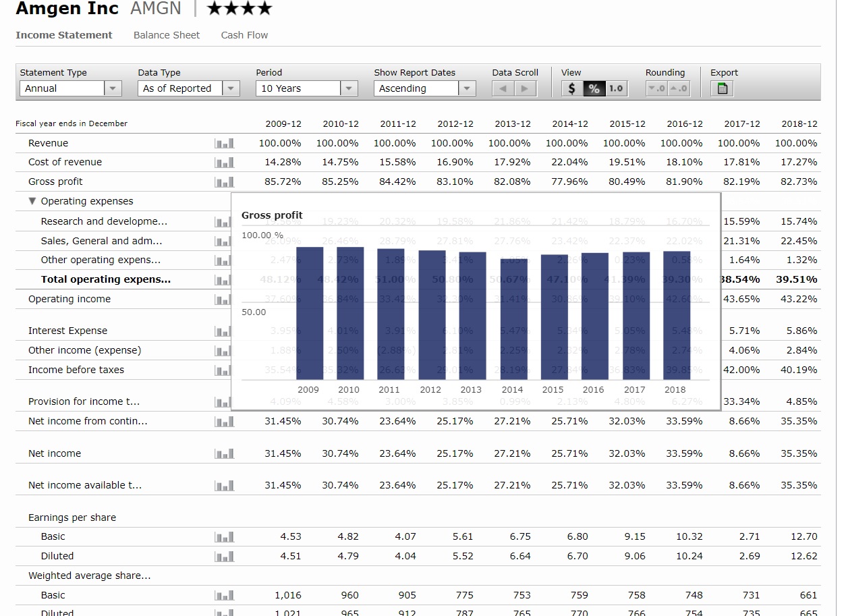Select the percentage view mode
The width and height of the screenshot is (844, 616).
594,88
